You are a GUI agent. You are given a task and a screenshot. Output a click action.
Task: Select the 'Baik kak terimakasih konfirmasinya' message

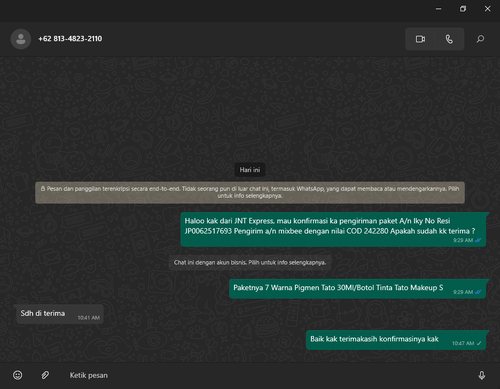[x=396, y=340]
